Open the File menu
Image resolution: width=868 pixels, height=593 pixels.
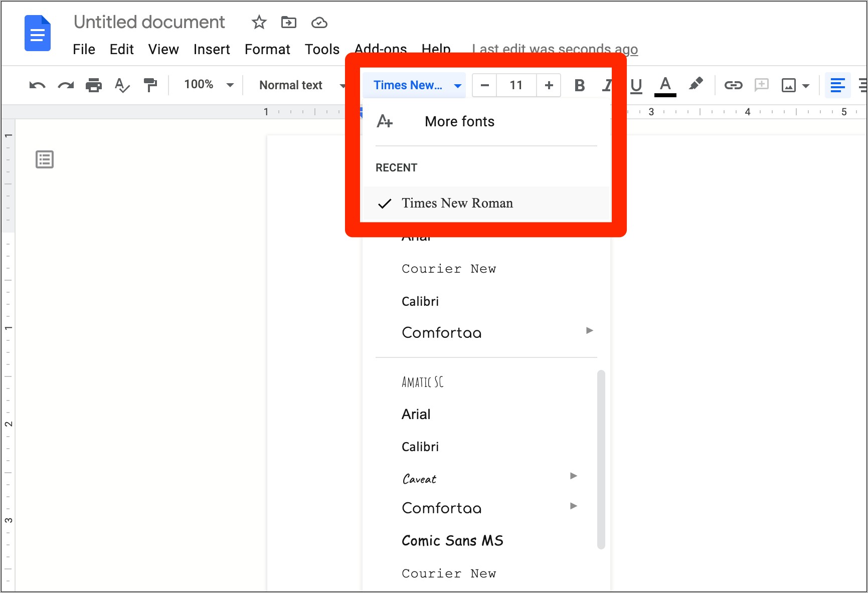pos(84,49)
